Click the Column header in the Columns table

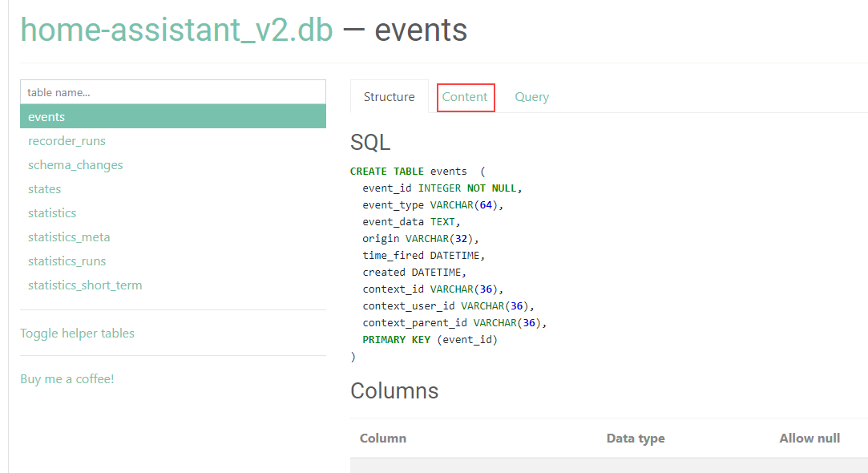(382, 438)
